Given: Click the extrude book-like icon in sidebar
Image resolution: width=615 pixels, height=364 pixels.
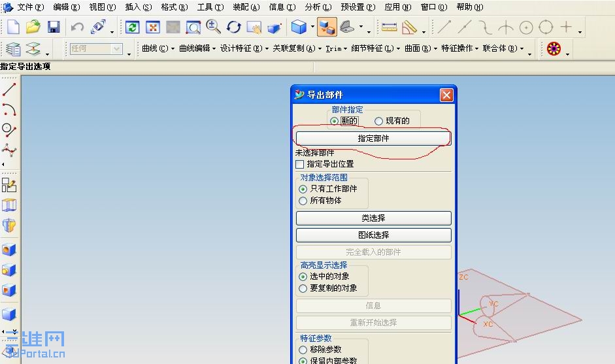Looking at the screenshot, I should (9, 205).
